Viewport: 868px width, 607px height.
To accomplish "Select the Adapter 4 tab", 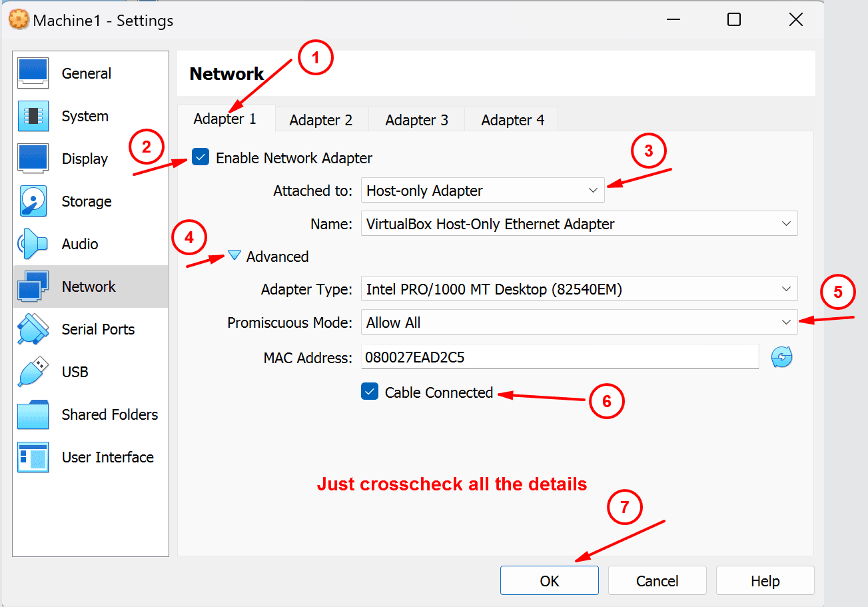I will pos(512,119).
